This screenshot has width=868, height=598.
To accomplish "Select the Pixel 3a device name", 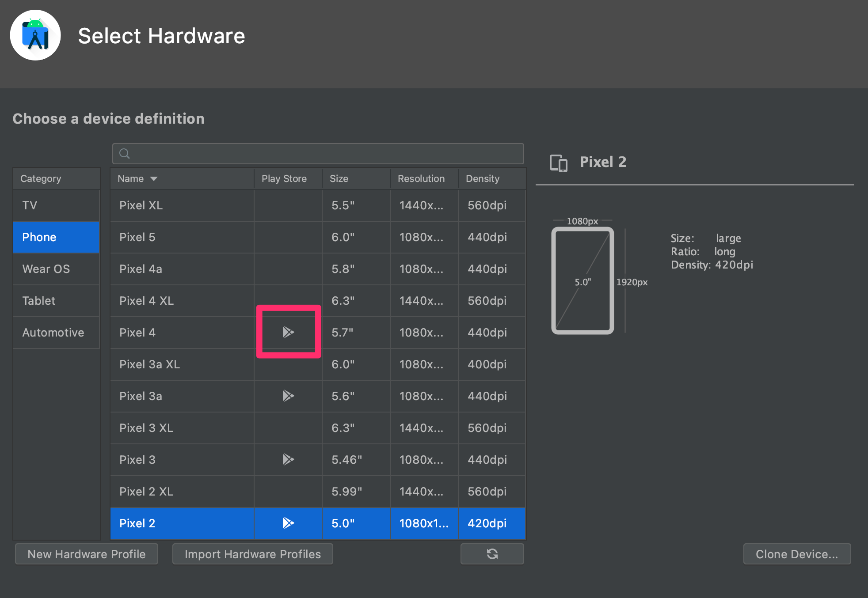I will pyautogui.click(x=141, y=396).
